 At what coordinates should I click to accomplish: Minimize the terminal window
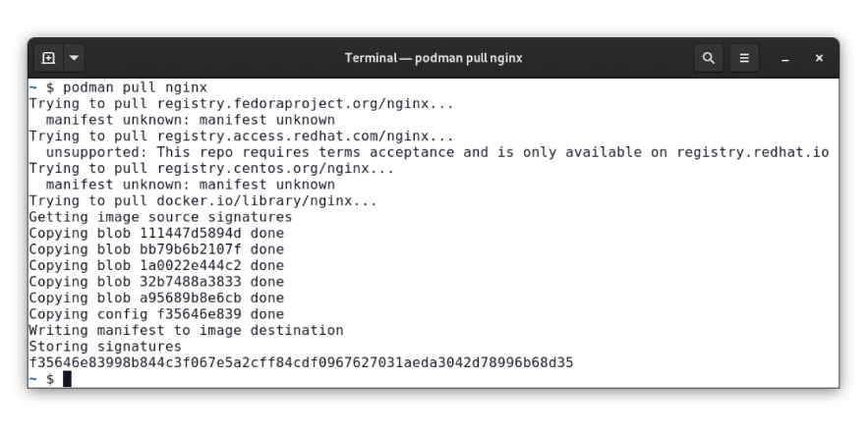(785, 58)
